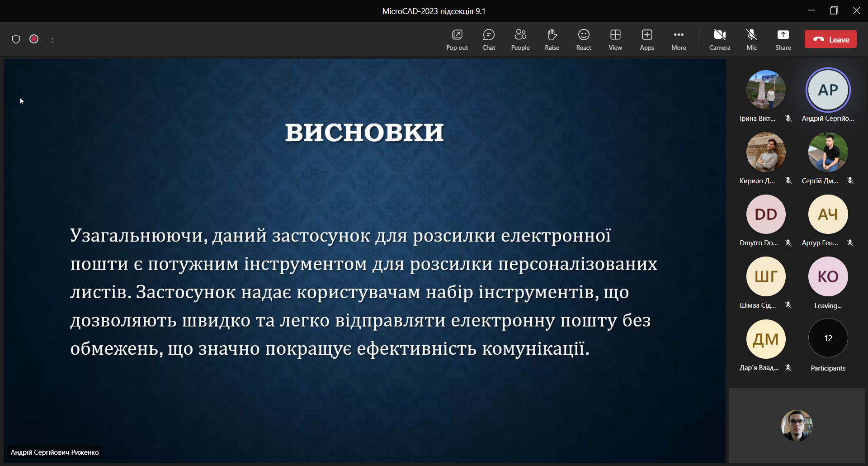
Task: Select the АЧ avatar for Артур
Action: click(x=828, y=214)
